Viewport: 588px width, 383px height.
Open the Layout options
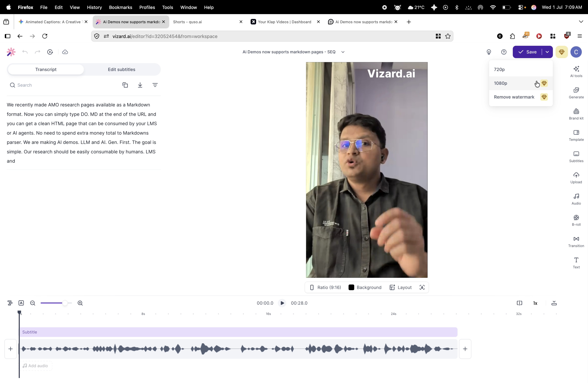click(401, 287)
